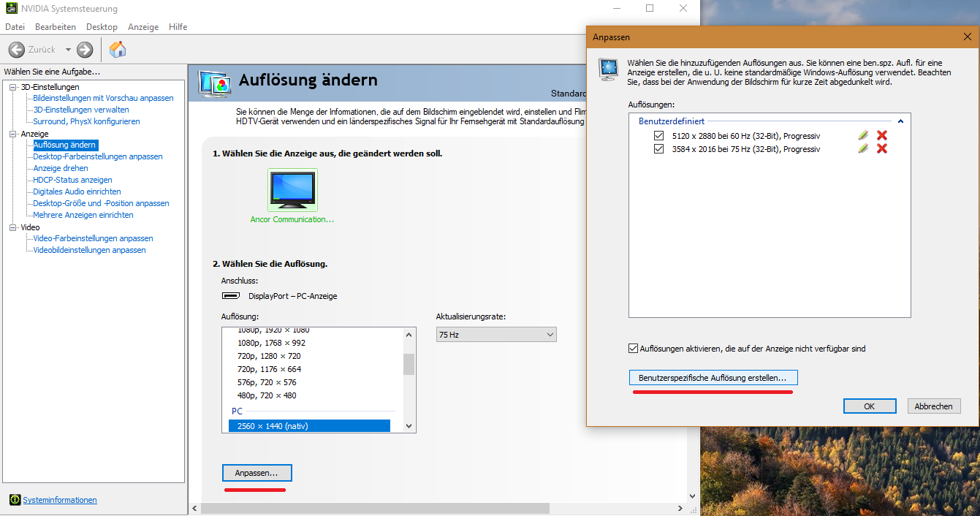Click the NVIDIA title bar icon

coord(10,9)
